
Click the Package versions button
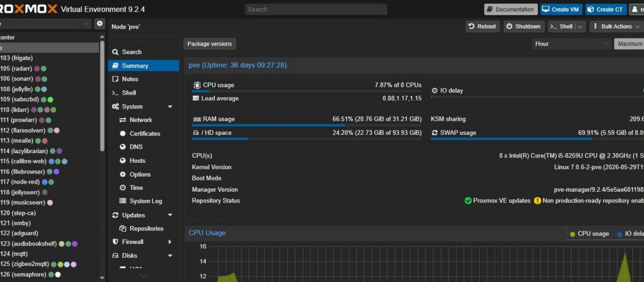click(x=210, y=44)
